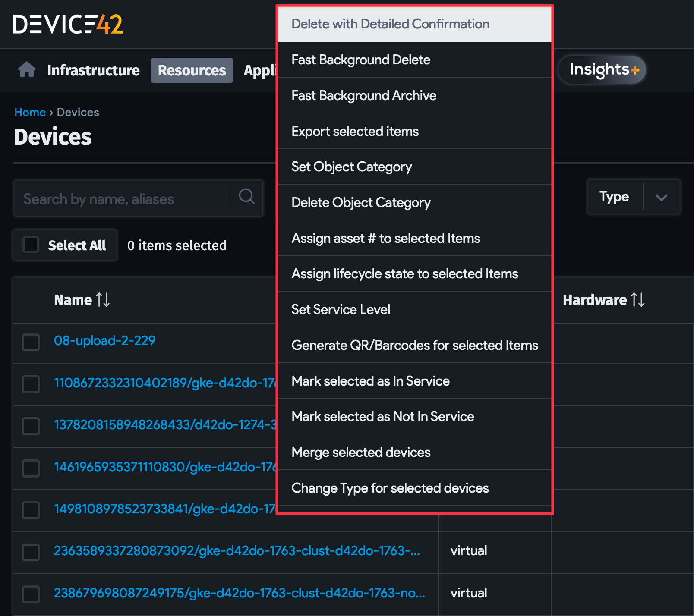Select Mark selected as In Service
Screen dimensions: 694x616
[x=370, y=381]
